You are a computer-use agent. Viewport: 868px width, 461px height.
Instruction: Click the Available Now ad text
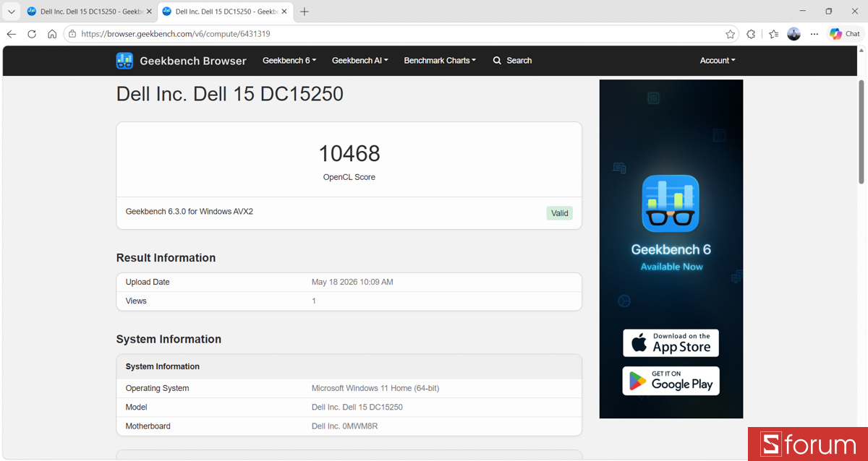point(671,267)
